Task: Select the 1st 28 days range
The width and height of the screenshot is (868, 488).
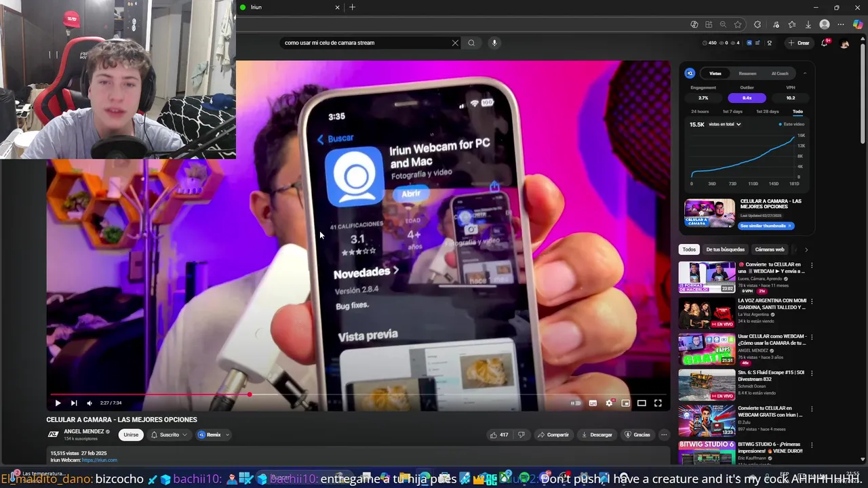Action: [x=768, y=111]
